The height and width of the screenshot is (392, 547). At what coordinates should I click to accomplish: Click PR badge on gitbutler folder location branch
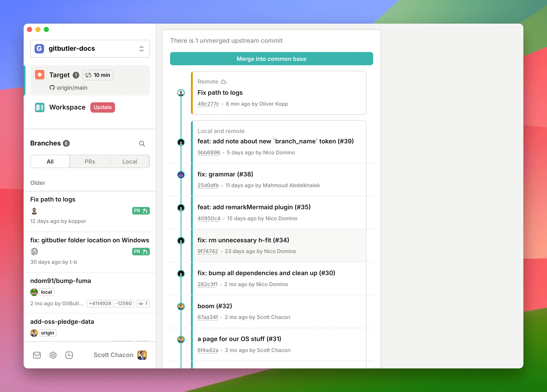[x=141, y=252]
